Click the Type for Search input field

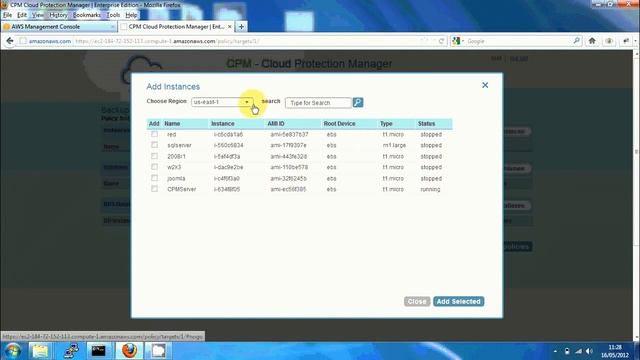click(318, 103)
